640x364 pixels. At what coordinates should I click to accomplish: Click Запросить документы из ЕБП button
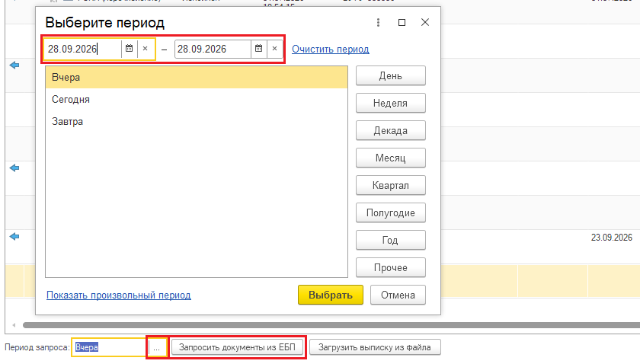pyautogui.click(x=237, y=347)
